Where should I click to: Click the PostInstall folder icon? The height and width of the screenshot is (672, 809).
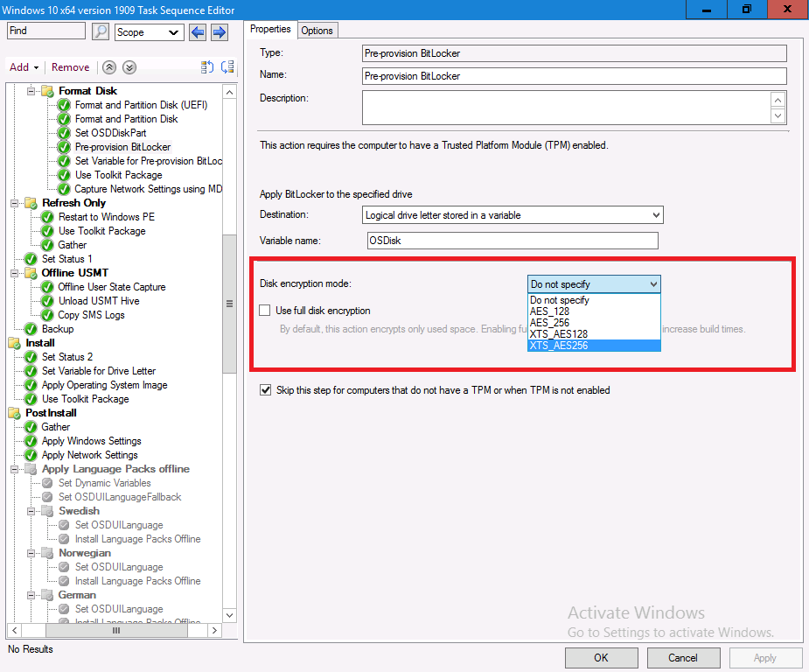tap(15, 413)
